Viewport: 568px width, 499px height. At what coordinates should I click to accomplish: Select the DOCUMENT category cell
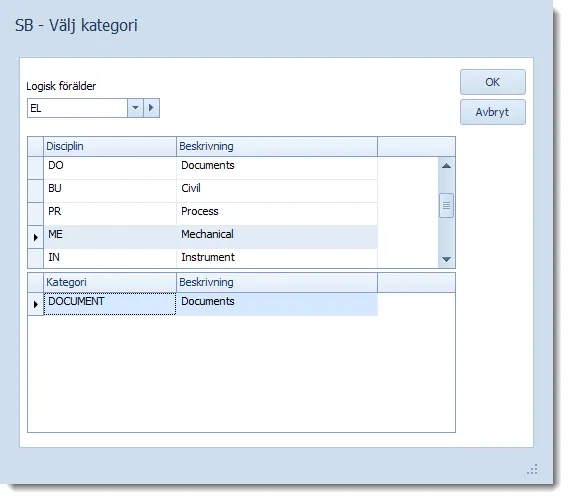tap(110, 304)
